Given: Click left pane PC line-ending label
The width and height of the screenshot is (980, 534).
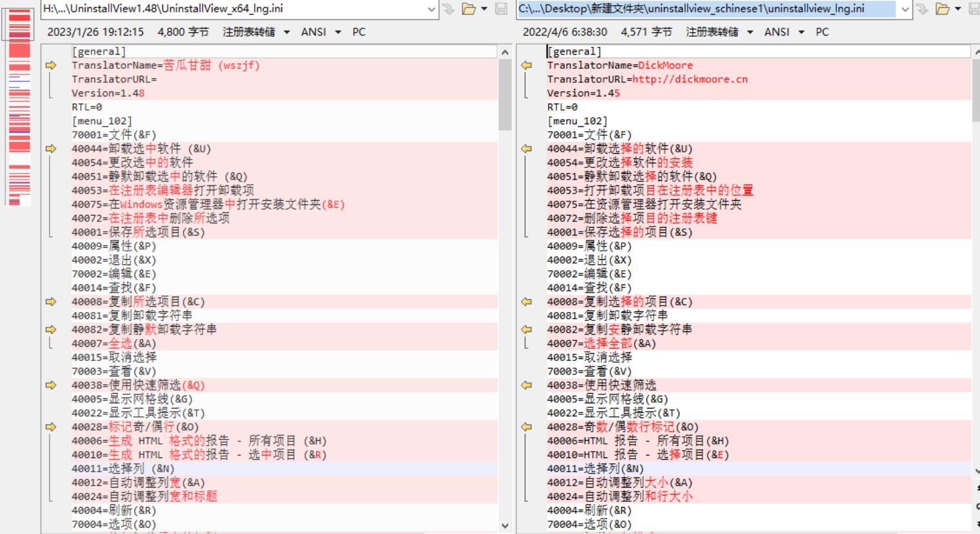Looking at the screenshot, I should pyautogui.click(x=359, y=32).
